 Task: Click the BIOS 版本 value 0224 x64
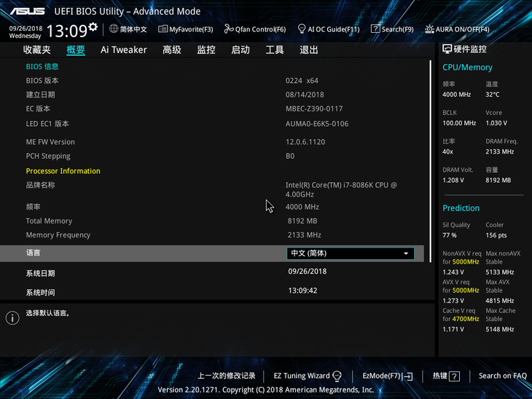(302, 81)
